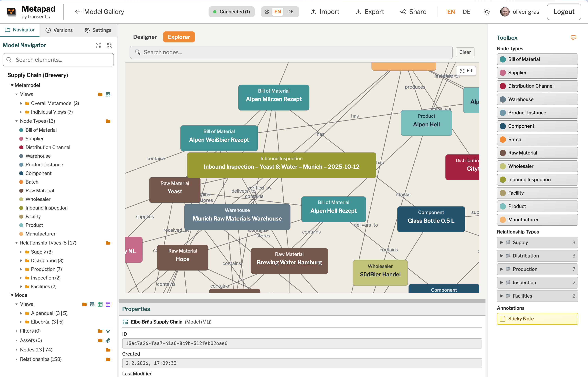Click the filter icon next to Filters

click(x=108, y=331)
